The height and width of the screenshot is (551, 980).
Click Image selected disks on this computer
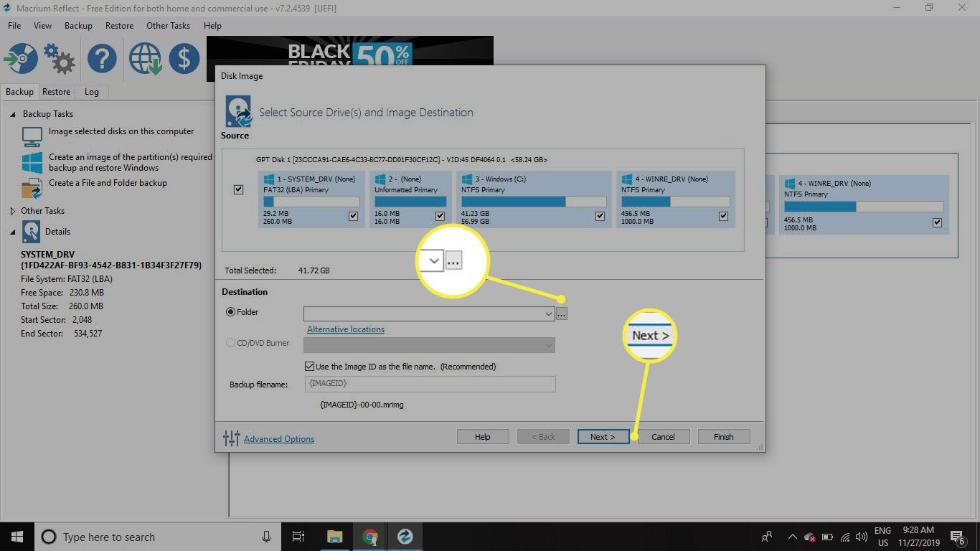121,131
